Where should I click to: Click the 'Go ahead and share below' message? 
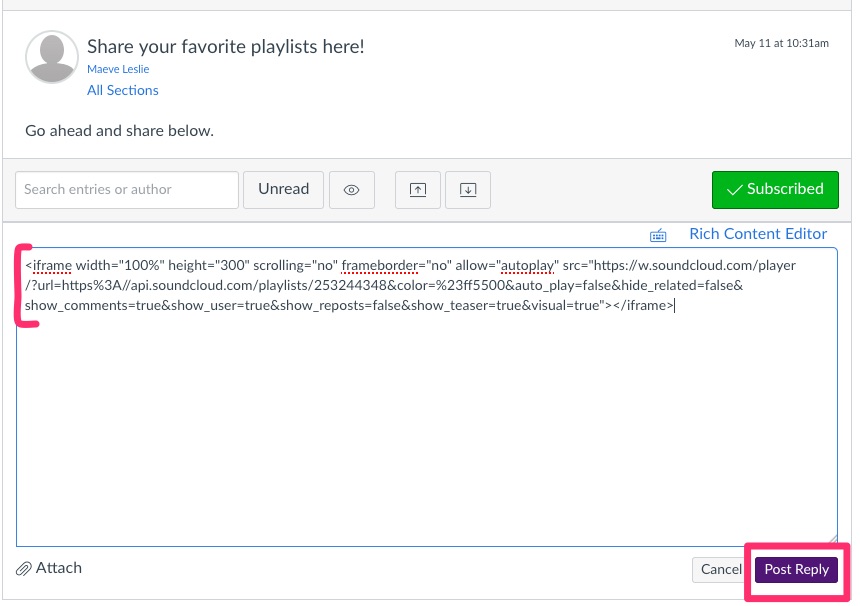[120, 130]
